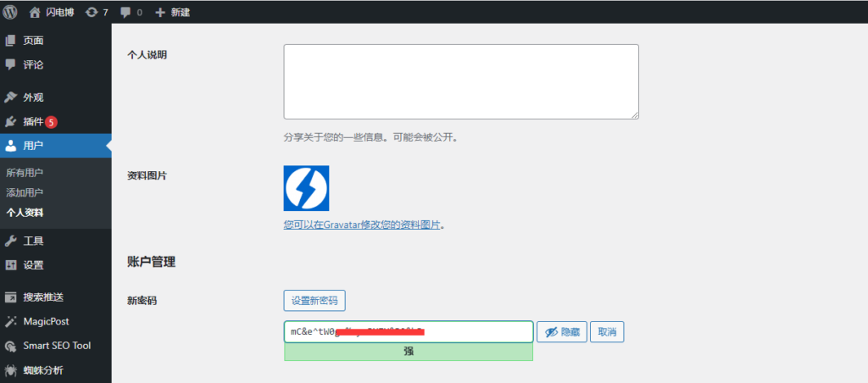Screen dimensions: 868x383
Task: Toggle password visibility with 隐藏 eye button
Action: click(x=562, y=332)
